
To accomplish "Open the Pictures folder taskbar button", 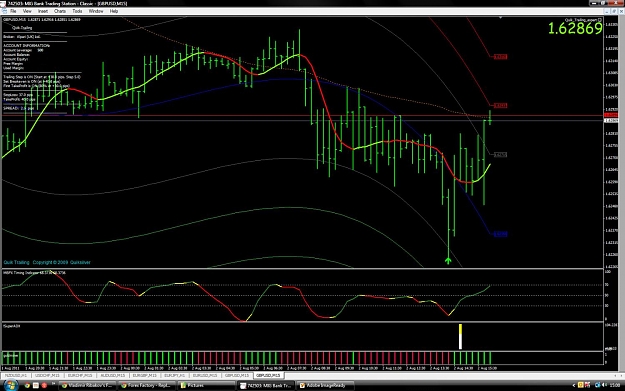I will point(206,385).
